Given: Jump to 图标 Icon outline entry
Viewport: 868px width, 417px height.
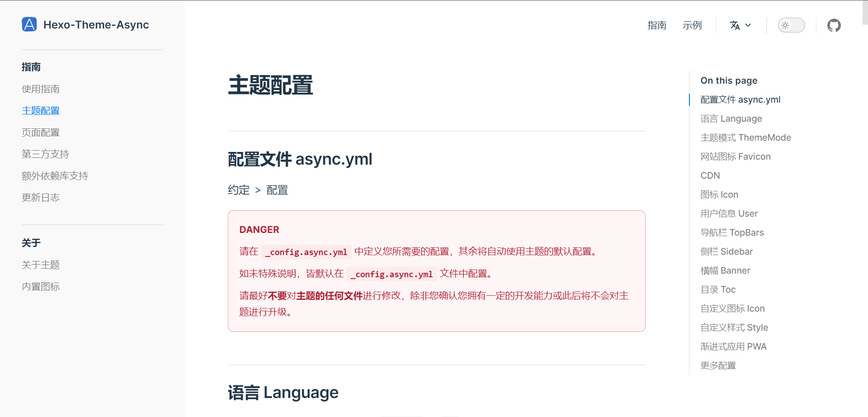Looking at the screenshot, I should (x=719, y=194).
